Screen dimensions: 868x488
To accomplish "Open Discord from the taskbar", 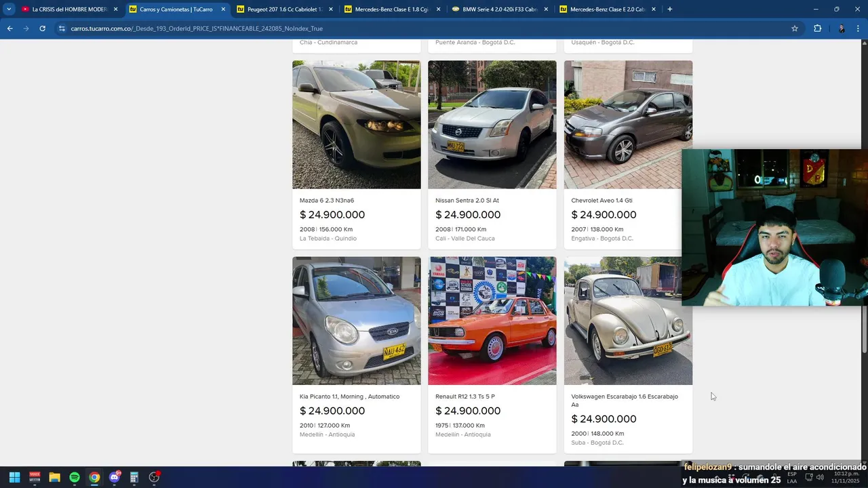I will click(x=115, y=477).
